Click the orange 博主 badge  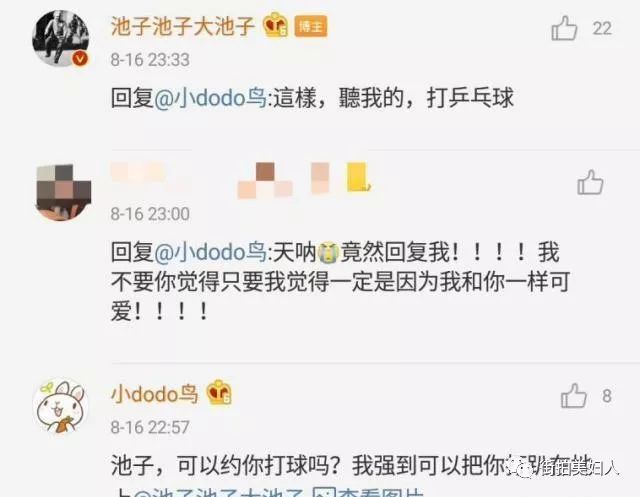[x=311, y=27]
